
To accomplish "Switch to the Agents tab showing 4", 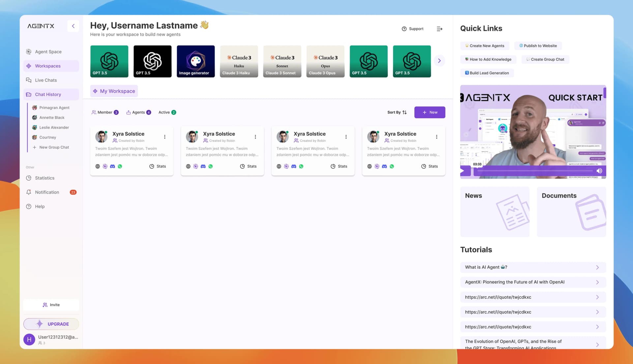I will (138, 112).
